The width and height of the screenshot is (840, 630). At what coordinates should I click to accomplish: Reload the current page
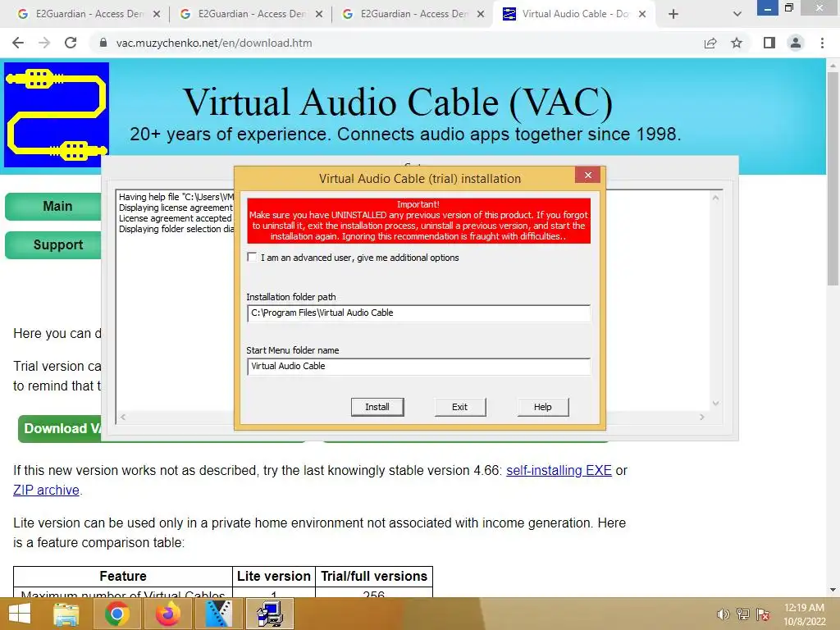(71, 43)
